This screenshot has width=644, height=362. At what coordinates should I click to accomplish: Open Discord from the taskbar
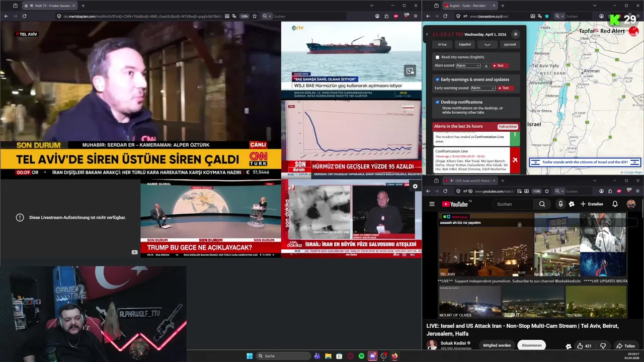pyautogui.click(x=372, y=356)
